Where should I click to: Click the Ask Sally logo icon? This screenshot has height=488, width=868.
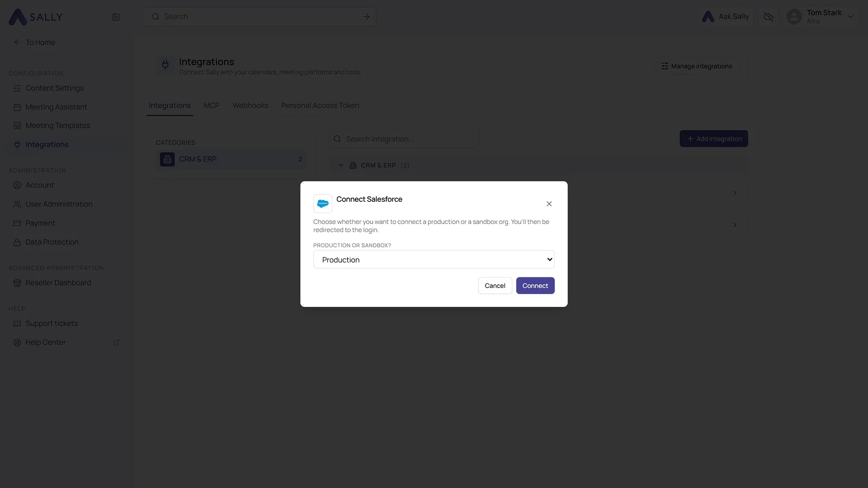pos(708,17)
